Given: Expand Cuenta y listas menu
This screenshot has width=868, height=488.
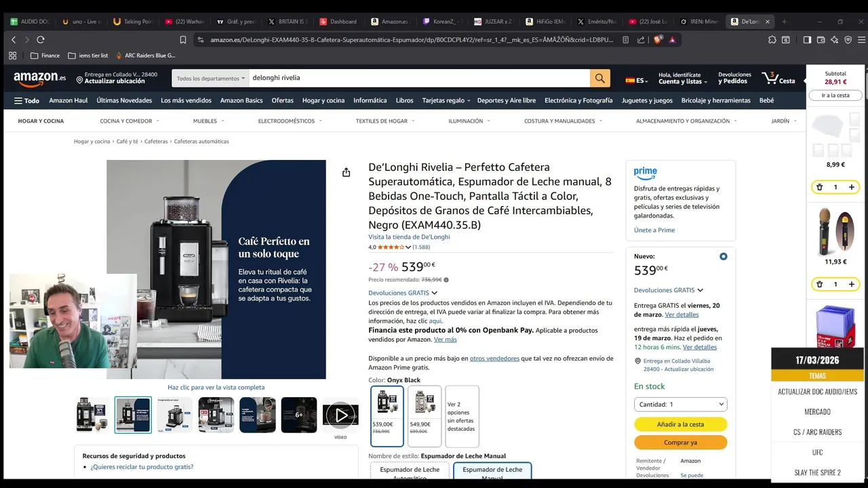Looking at the screenshot, I should pyautogui.click(x=683, y=78).
